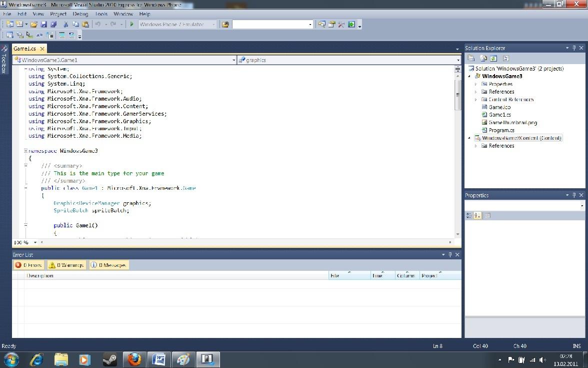Viewport: 588px width, 368px height.
Task: Open Firefox from the Windows taskbar
Action: (x=134, y=359)
